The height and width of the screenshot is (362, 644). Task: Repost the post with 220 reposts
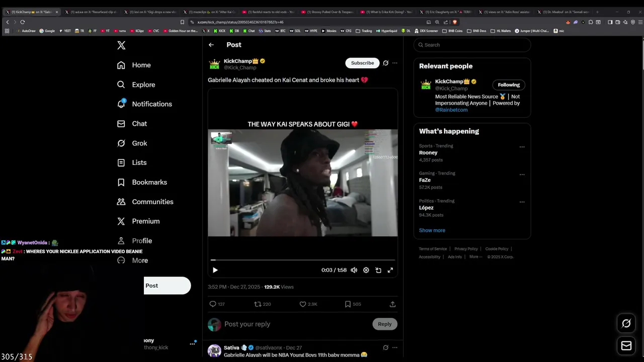[x=262, y=304]
